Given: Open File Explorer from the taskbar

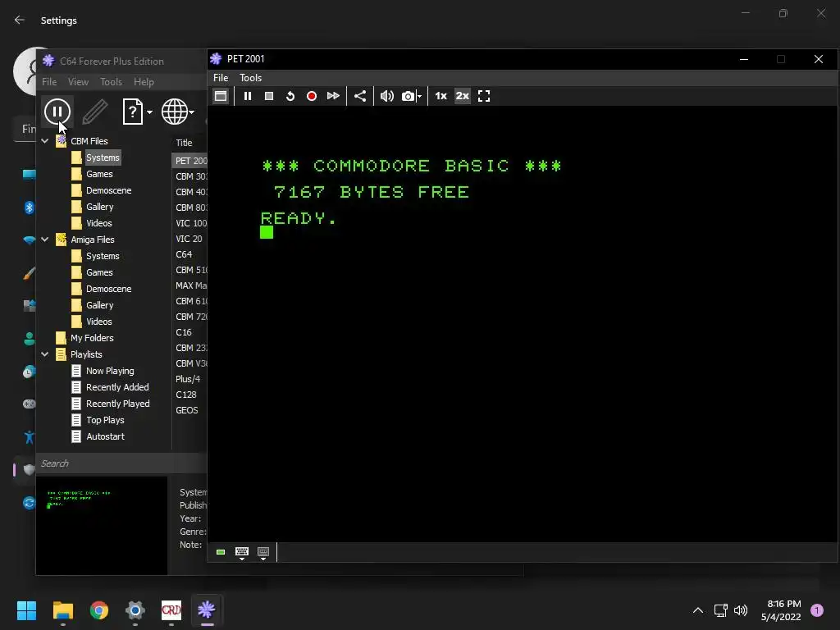Looking at the screenshot, I should coord(62,610).
